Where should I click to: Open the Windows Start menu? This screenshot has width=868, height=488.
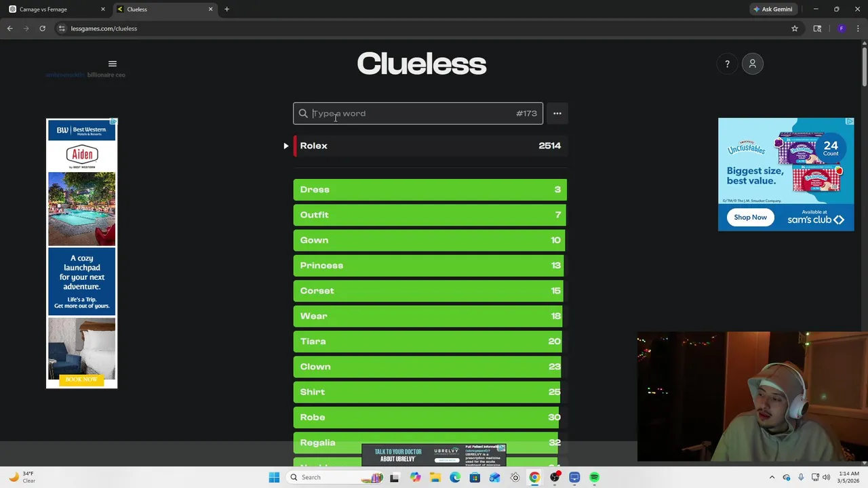[x=274, y=477]
